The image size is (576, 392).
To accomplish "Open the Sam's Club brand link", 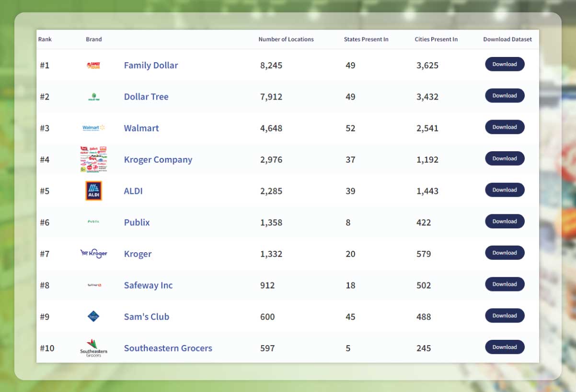I will click(147, 317).
